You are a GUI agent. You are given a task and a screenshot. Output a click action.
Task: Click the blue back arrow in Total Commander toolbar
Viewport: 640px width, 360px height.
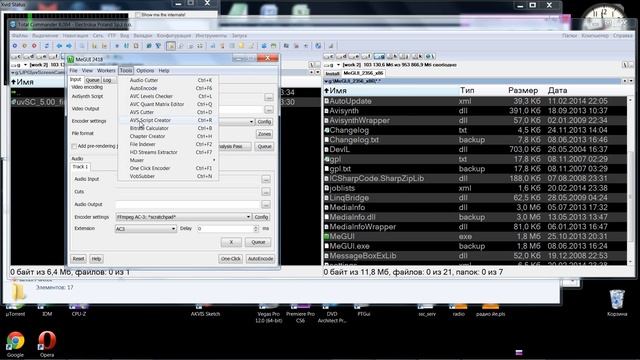point(60,46)
